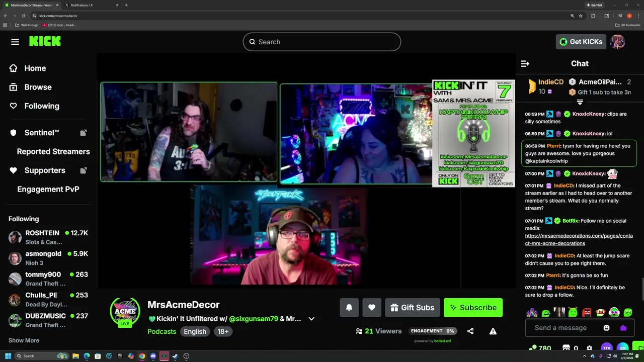Toggle stream notifications bell
644x362 pixels.
click(349, 308)
